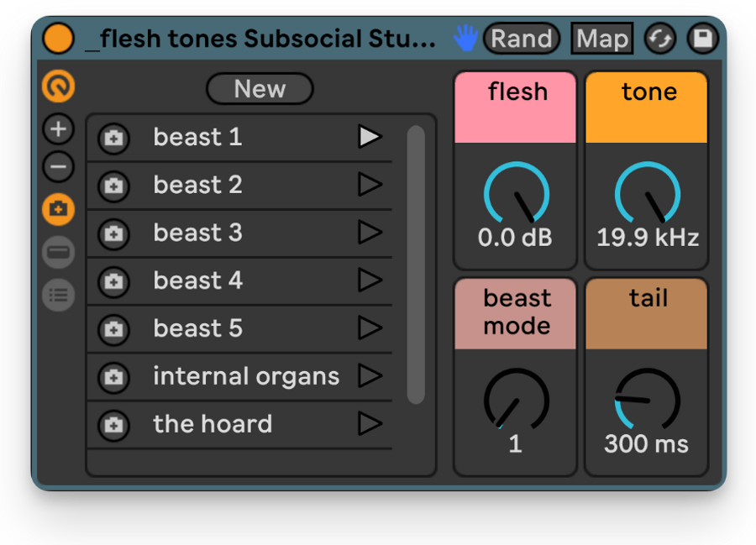Click the blue hand icon in title bar
Viewport: 756px width, 545px height.
point(465,38)
